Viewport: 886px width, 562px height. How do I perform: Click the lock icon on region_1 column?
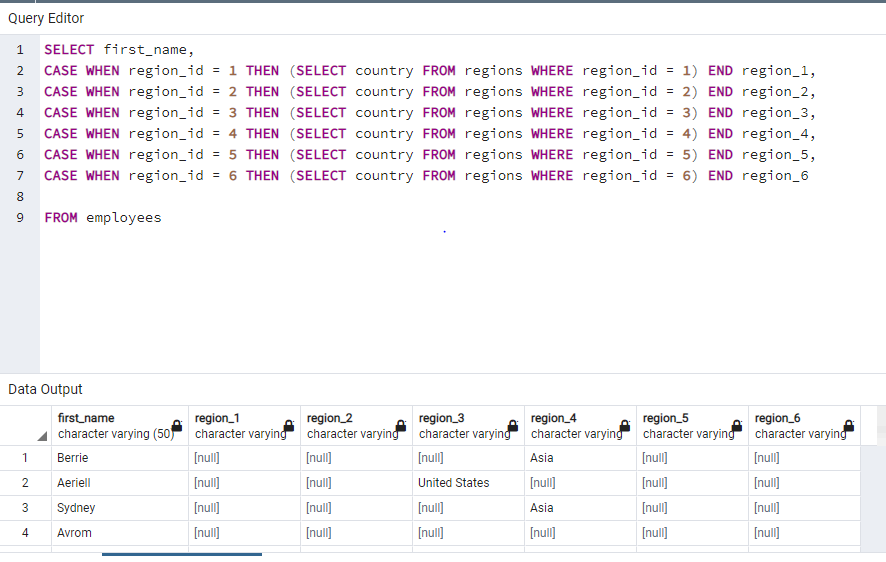(x=289, y=426)
